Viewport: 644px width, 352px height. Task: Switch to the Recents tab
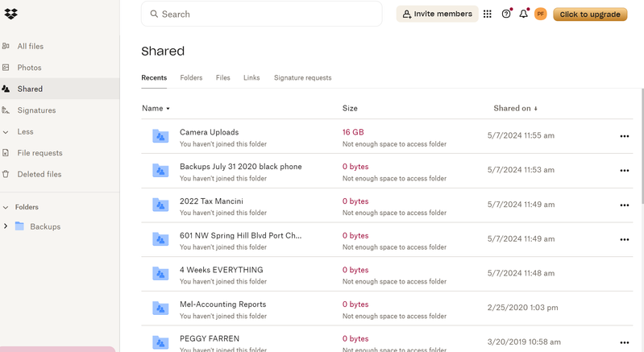point(154,77)
